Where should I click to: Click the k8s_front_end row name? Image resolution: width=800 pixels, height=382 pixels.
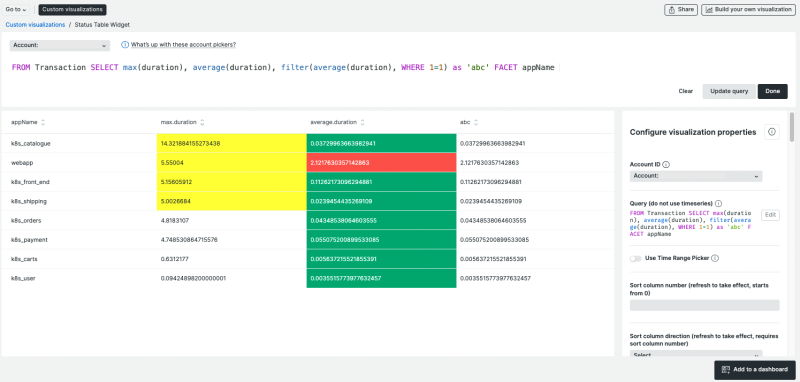[30, 182]
